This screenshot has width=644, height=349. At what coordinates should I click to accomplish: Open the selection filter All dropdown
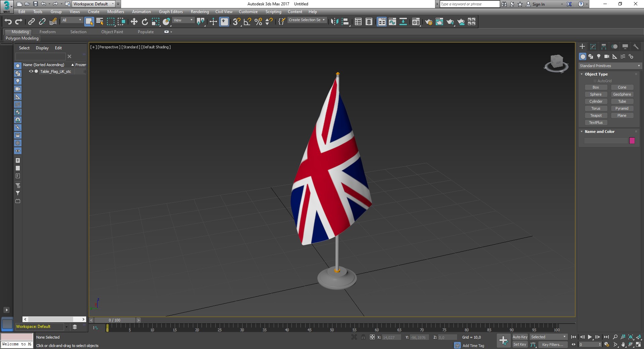(x=72, y=20)
